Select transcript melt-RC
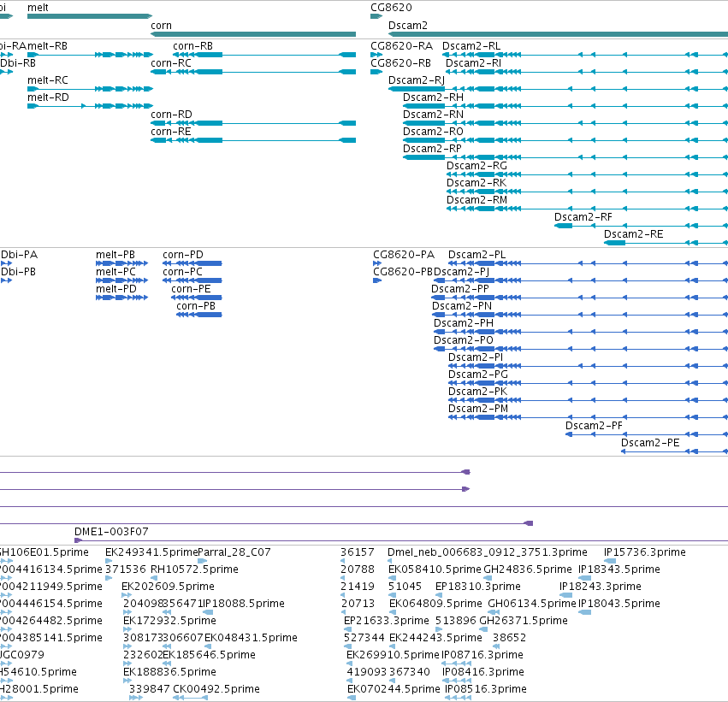Image resolution: width=728 pixels, height=702 pixels. (90, 89)
